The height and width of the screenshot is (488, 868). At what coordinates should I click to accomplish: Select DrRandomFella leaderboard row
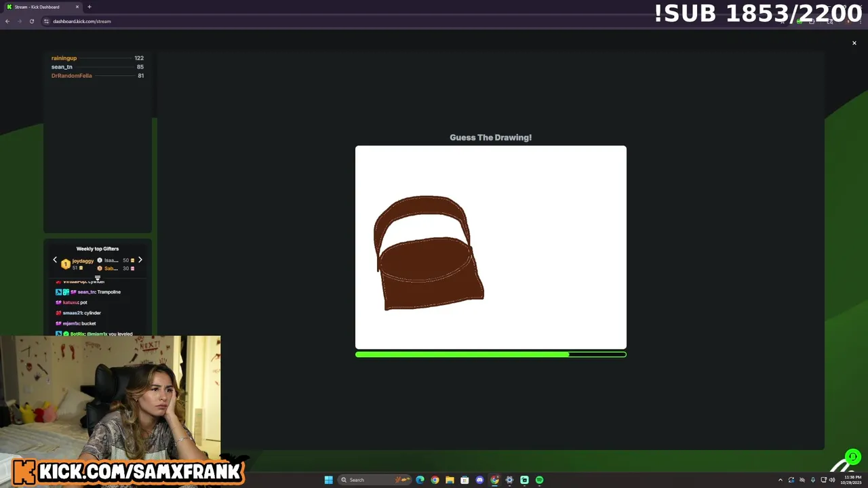click(x=98, y=76)
